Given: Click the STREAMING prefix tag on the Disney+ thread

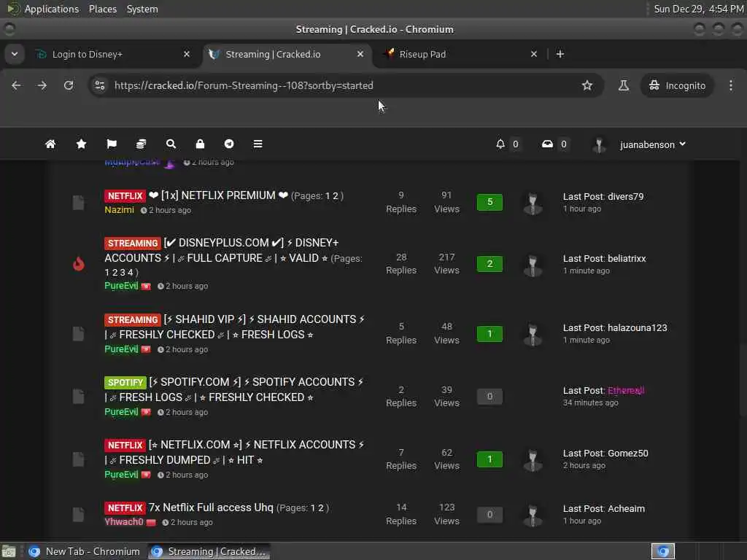Looking at the screenshot, I should click(x=133, y=244).
